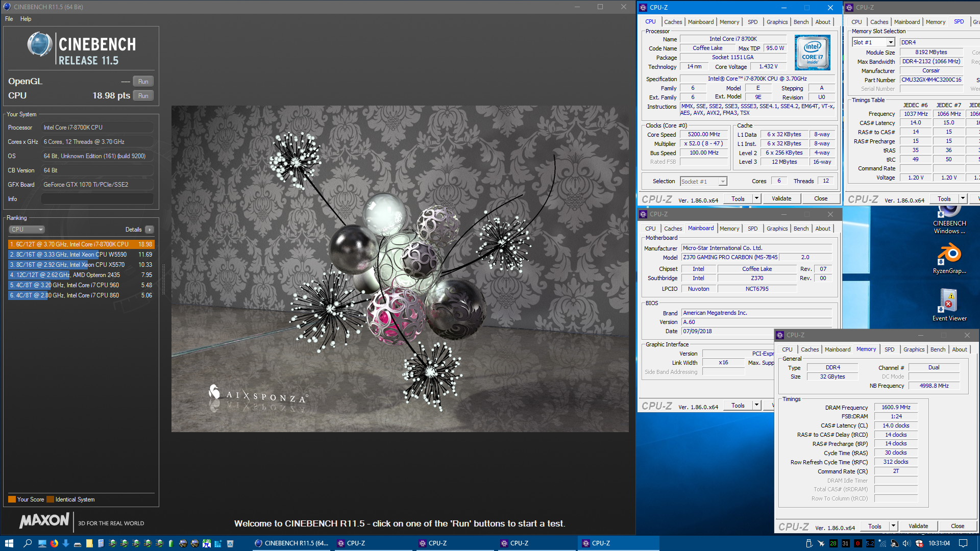The image size is (980, 551).
Task: Click the volume speaker tray icon
Action: point(906,543)
